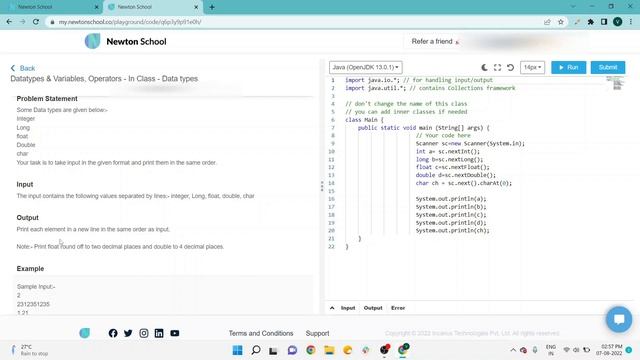Image resolution: width=640 pixels, height=360 pixels.
Task: Switch to the Input tab
Action: coord(348,308)
